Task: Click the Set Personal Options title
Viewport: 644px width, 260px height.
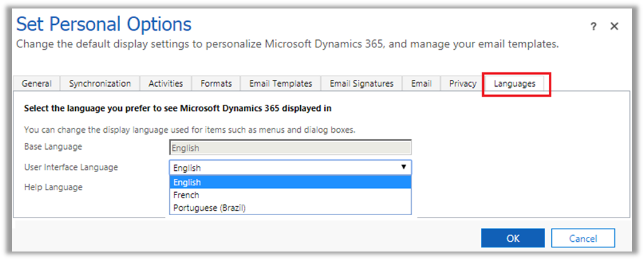Action: click(x=104, y=24)
